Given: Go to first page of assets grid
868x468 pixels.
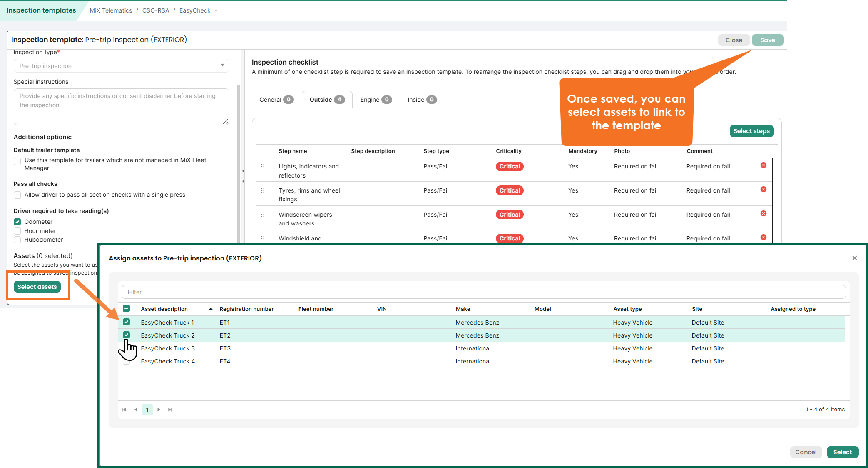Looking at the screenshot, I should [124, 410].
